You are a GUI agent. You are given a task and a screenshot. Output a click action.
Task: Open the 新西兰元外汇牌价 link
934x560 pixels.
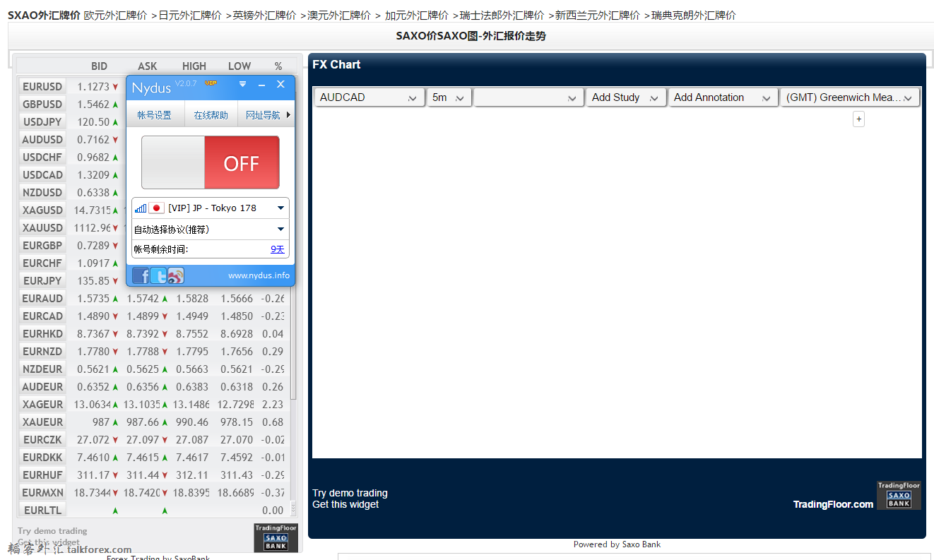point(598,15)
